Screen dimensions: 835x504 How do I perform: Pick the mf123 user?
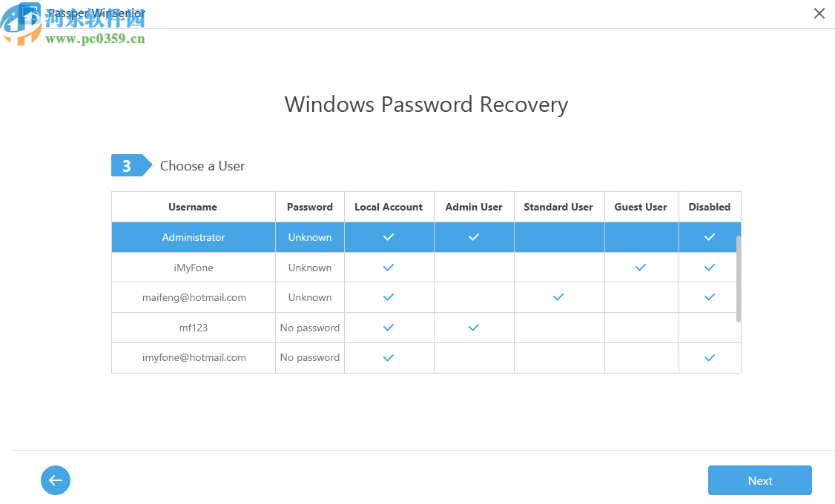pos(194,328)
